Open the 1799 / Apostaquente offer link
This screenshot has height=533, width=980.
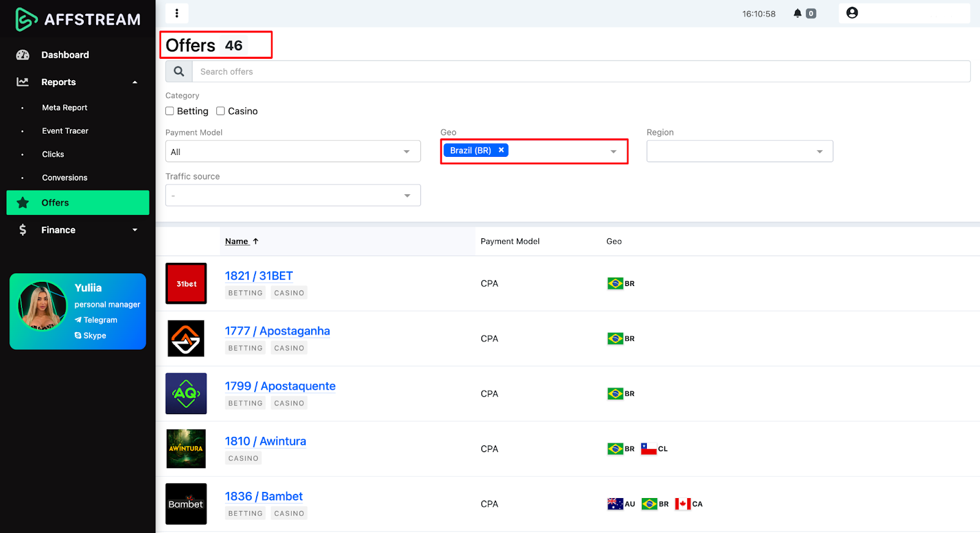click(x=280, y=386)
